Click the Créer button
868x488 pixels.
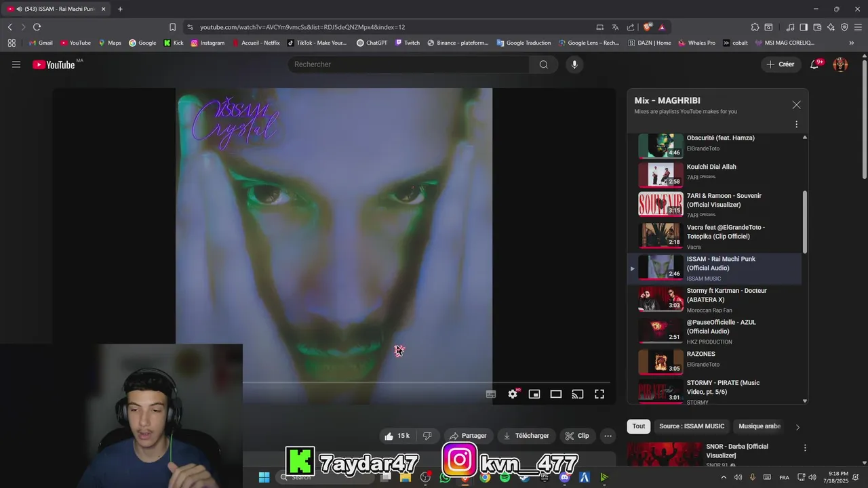tap(781, 64)
